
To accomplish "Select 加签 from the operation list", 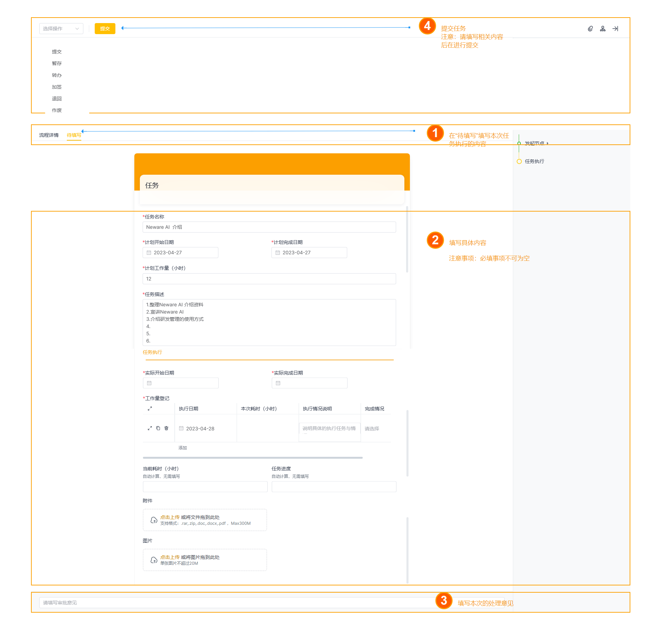I will [57, 87].
